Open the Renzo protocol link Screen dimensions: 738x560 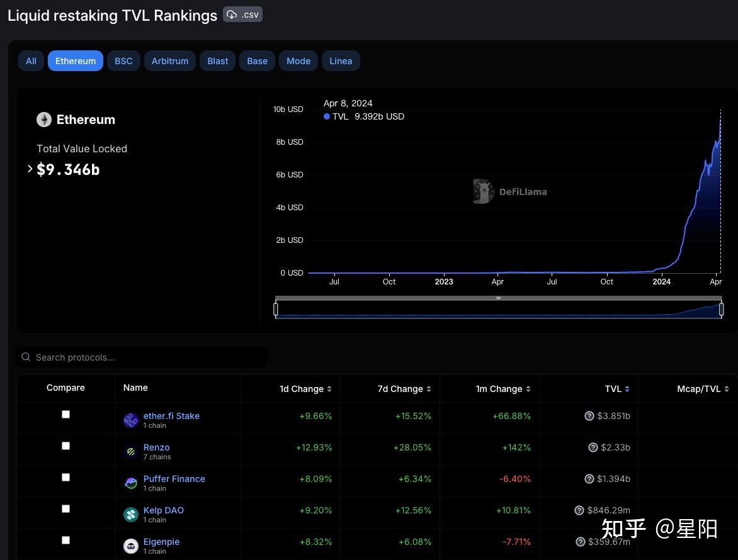[156, 447]
